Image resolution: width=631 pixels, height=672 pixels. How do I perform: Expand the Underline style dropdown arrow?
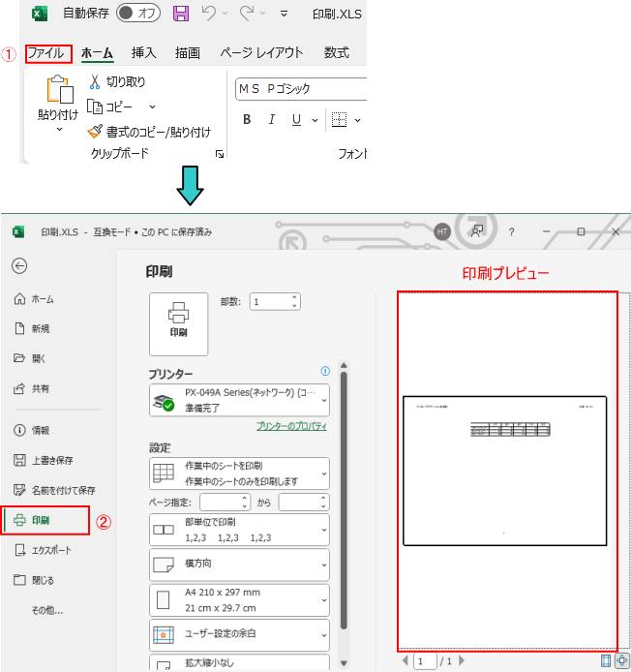[315, 120]
